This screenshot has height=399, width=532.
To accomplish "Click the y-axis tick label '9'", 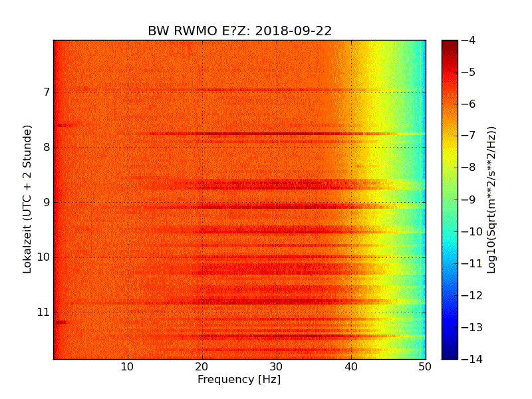I will pos(47,202).
